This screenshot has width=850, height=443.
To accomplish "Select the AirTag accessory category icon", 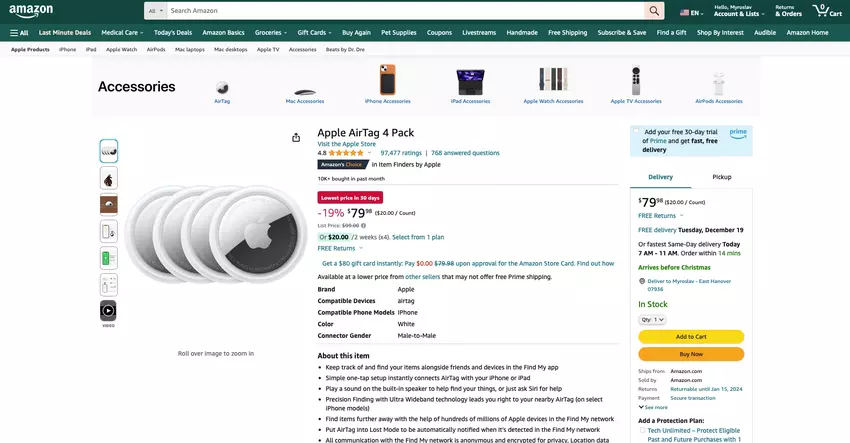I will pos(222,82).
